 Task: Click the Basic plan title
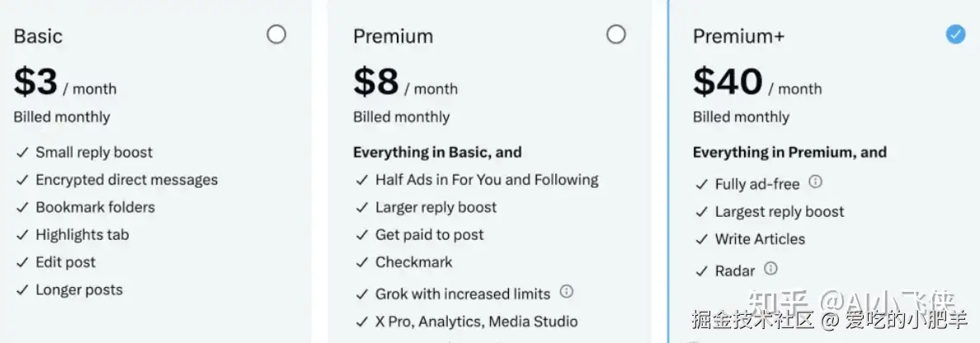[38, 36]
